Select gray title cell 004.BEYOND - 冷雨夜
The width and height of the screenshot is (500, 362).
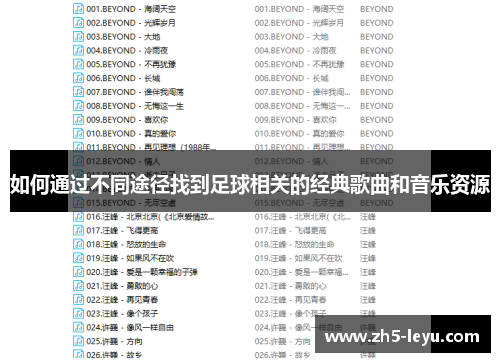point(295,51)
